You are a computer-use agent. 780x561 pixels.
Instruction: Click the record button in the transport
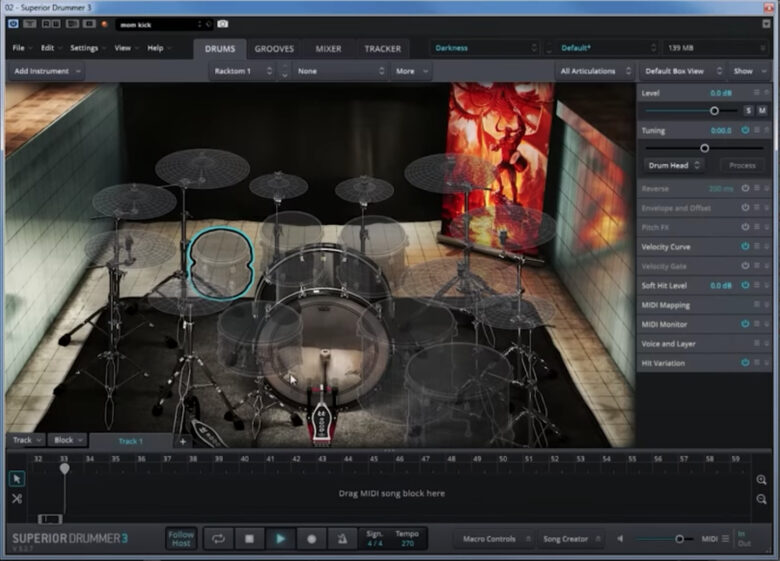pos(311,539)
